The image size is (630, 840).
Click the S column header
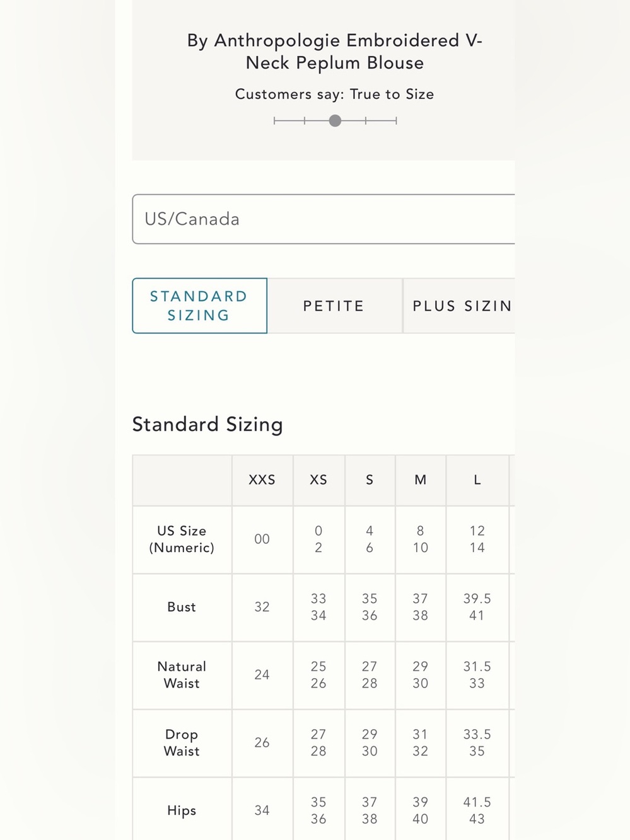click(370, 480)
